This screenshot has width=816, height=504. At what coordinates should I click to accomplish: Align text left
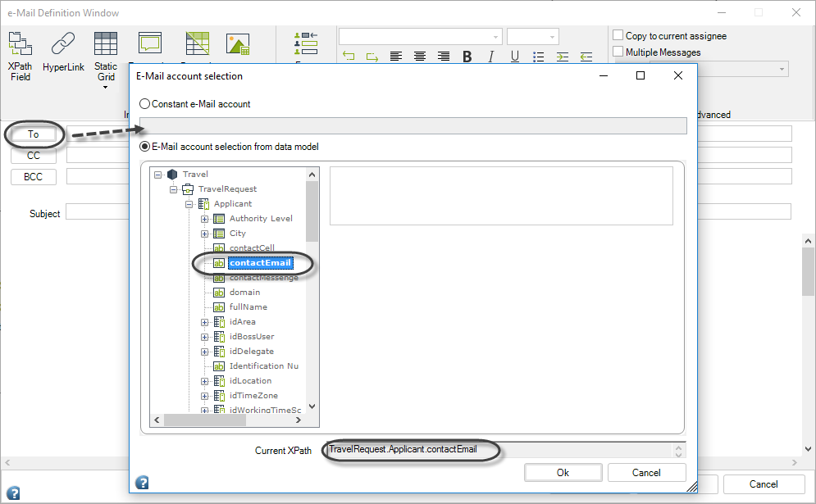(x=396, y=57)
